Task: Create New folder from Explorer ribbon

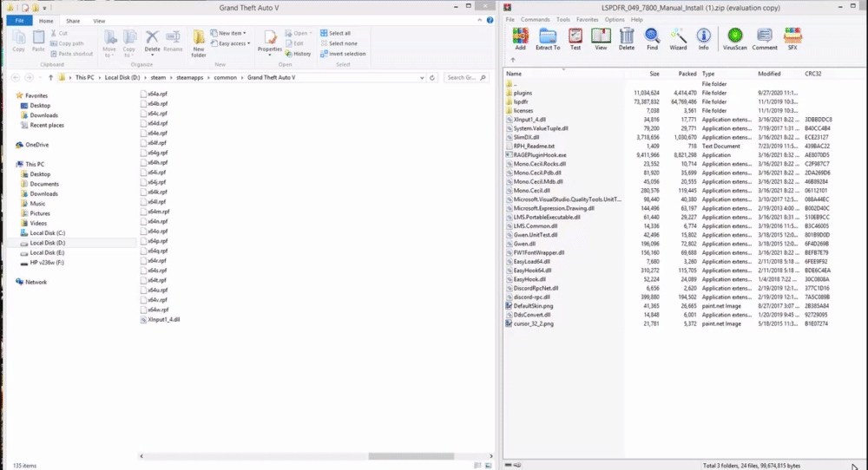Action: (x=199, y=43)
